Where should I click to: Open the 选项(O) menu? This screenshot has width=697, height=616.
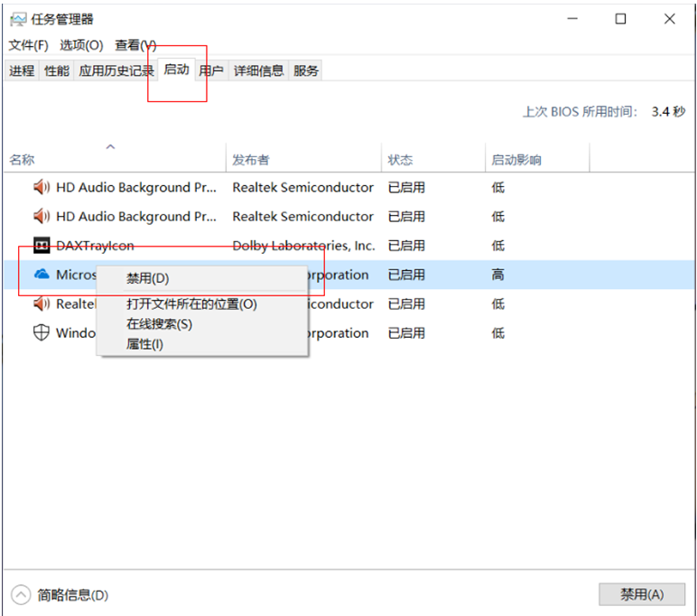click(x=81, y=45)
